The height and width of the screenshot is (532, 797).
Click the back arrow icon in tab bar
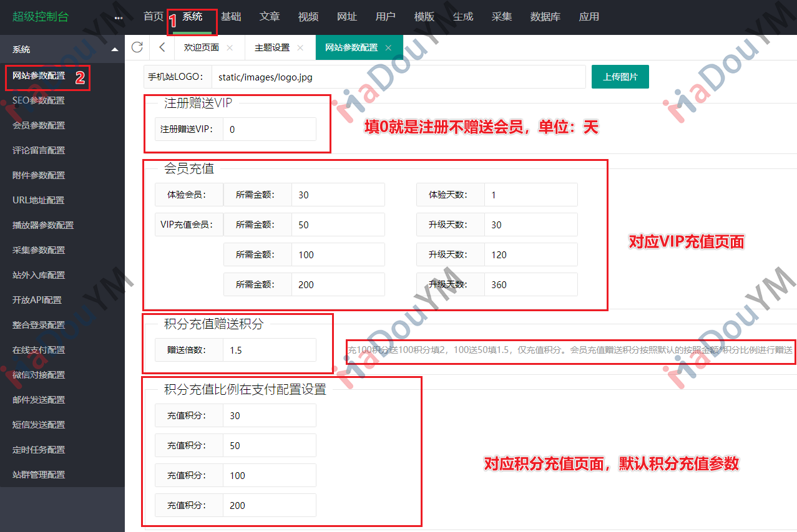click(x=162, y=47)
